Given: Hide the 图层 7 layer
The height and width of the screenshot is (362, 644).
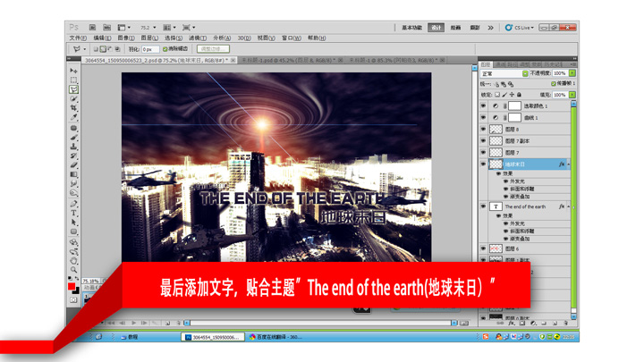Looking at the screenshot, I should (x=483, y=152).
